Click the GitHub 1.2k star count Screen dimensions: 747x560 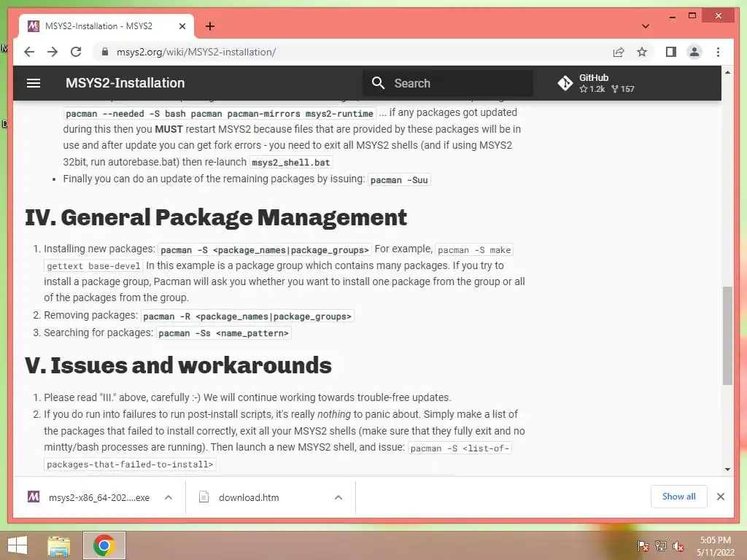coord(592,89)
